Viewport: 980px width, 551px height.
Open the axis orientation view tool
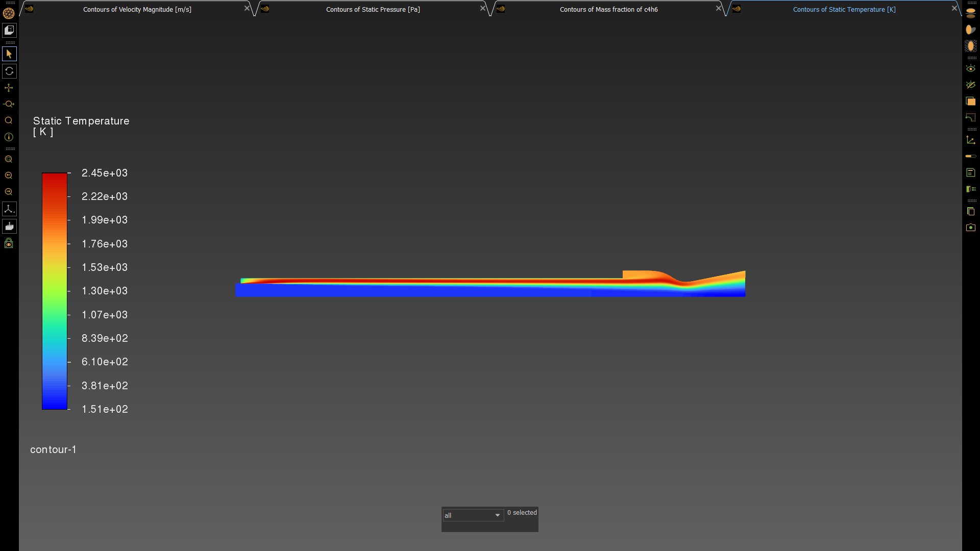pos(9,209)
